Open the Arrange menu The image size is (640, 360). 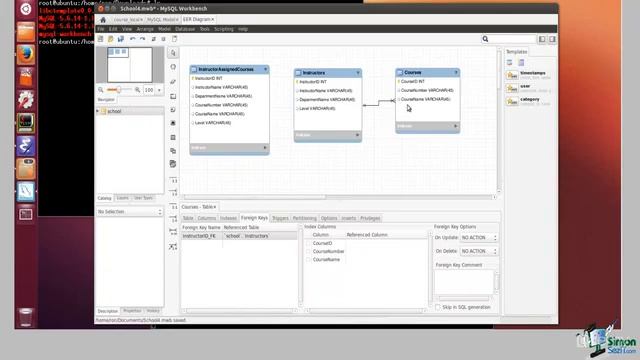(x=145, y=29)
